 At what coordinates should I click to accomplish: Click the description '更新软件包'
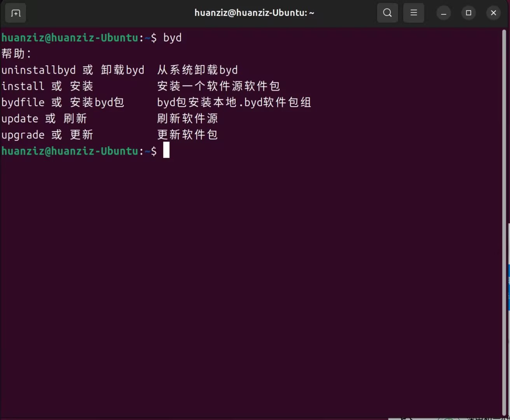coord(187,135)
